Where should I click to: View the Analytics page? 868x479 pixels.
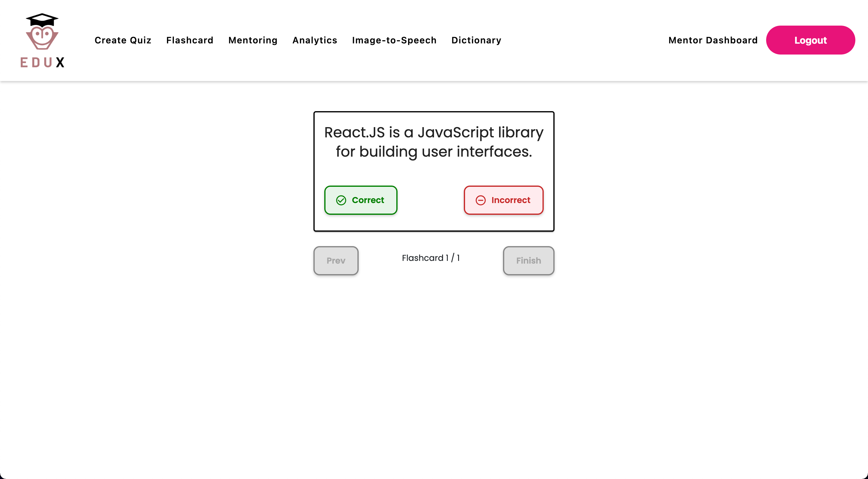coord(315,40)
